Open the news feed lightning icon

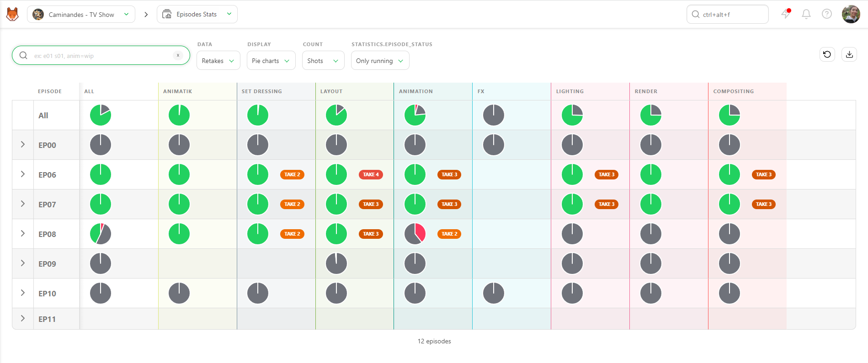pos(786,14)
